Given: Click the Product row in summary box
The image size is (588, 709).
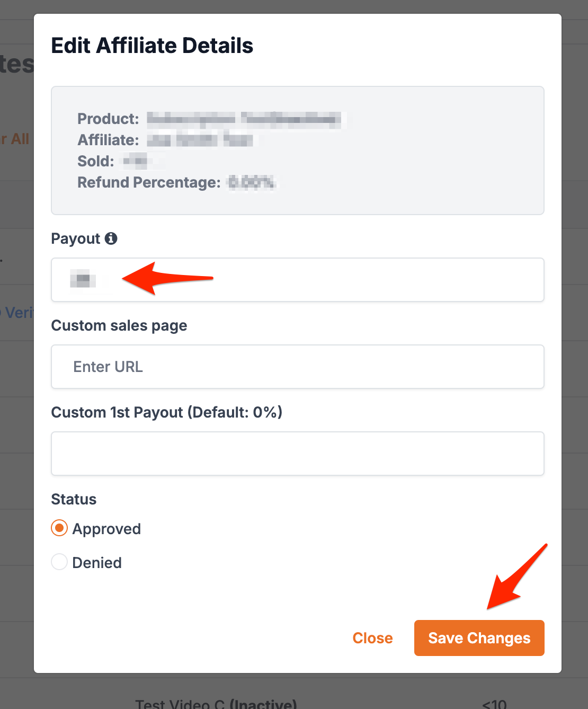Looking at the screenshot, I should [x=212, y=119].
